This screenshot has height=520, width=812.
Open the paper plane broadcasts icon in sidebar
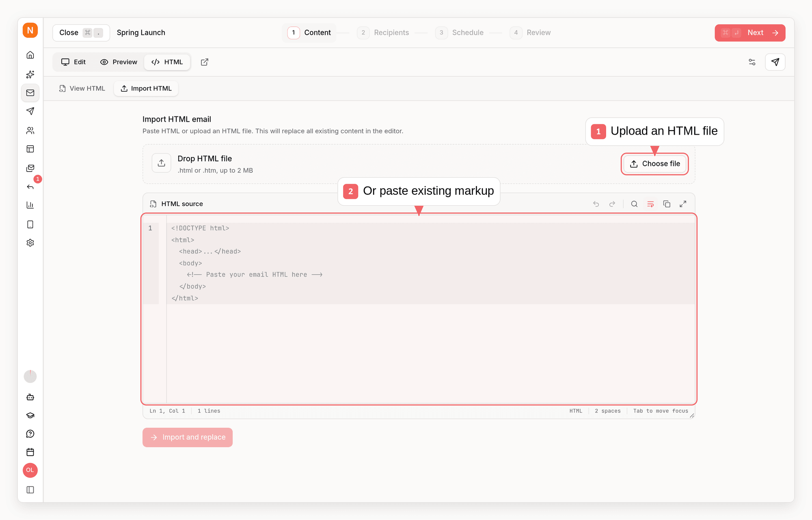[30, 111]
